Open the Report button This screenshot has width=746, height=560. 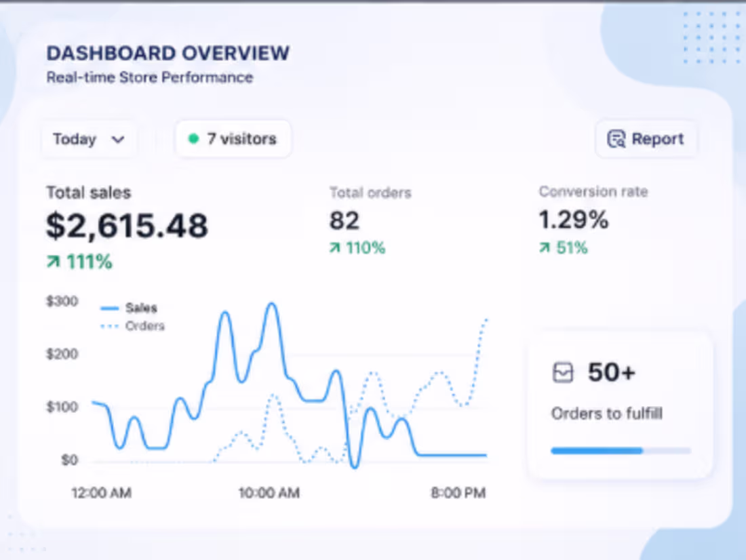click(x=646, y=139)
